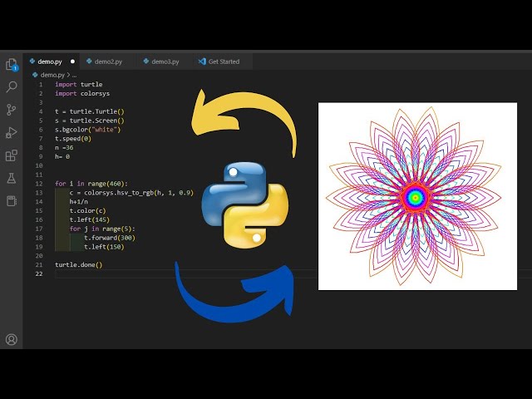
Task: Click the colorsys.hsv_to_rgb line
Action: (x=131, y=193)
